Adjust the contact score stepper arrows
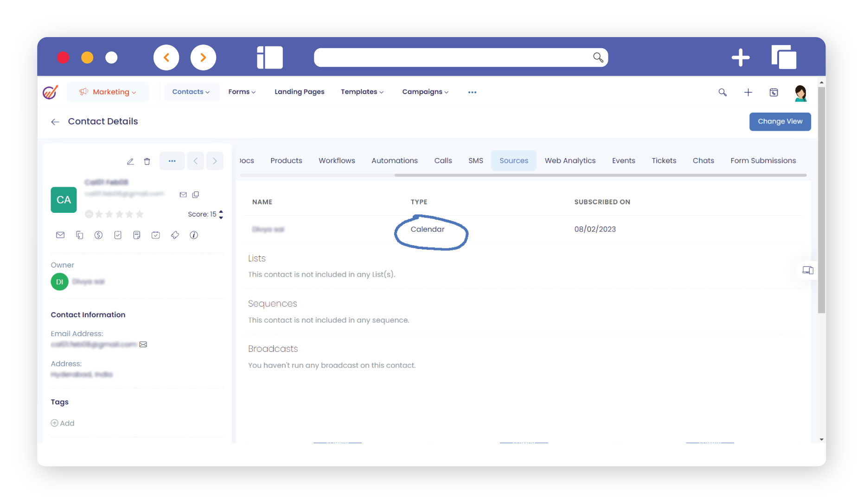Screen dimensions: 863x504 221,214
